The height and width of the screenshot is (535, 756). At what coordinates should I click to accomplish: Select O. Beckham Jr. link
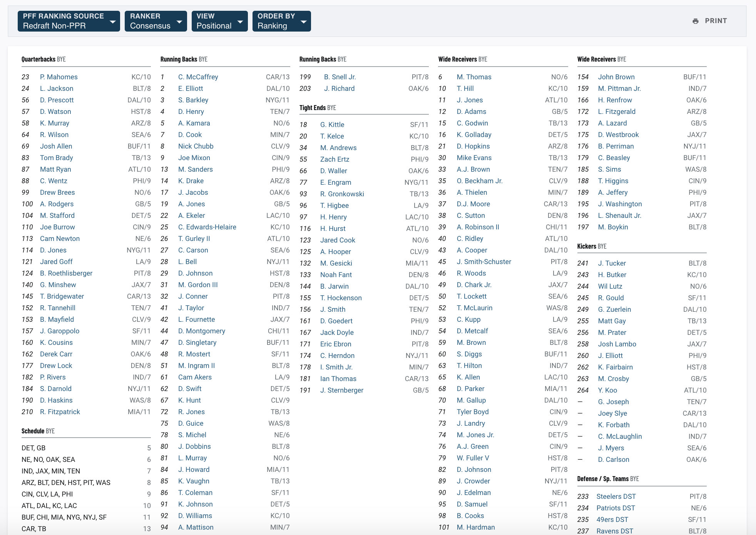[480, 181]
